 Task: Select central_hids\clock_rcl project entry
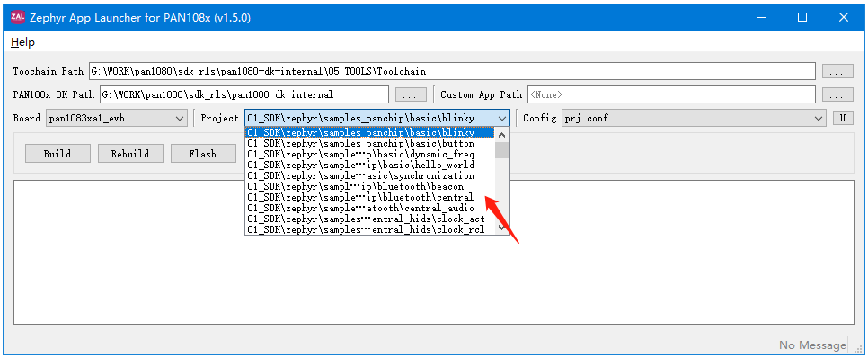pyautogui.click(x=370, y=229)
